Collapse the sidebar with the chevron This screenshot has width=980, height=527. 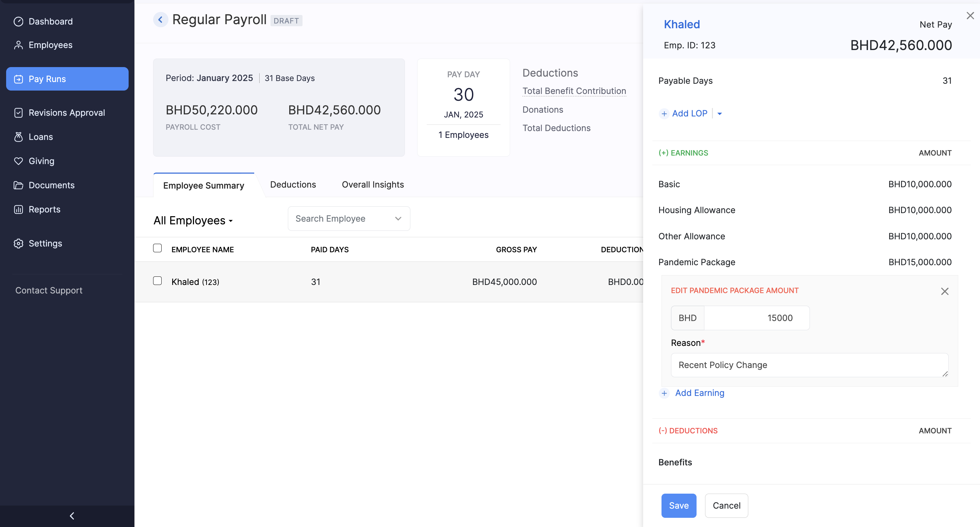71,515
